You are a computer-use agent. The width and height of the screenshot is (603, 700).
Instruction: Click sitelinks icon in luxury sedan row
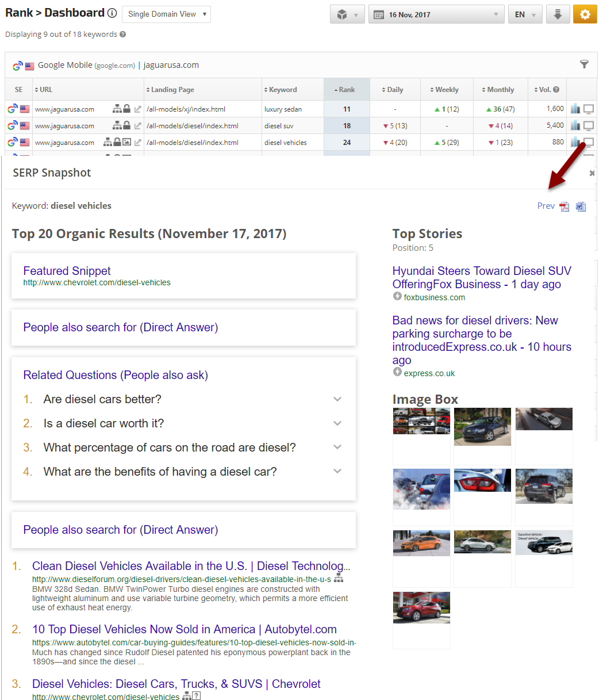coord(117,109)
